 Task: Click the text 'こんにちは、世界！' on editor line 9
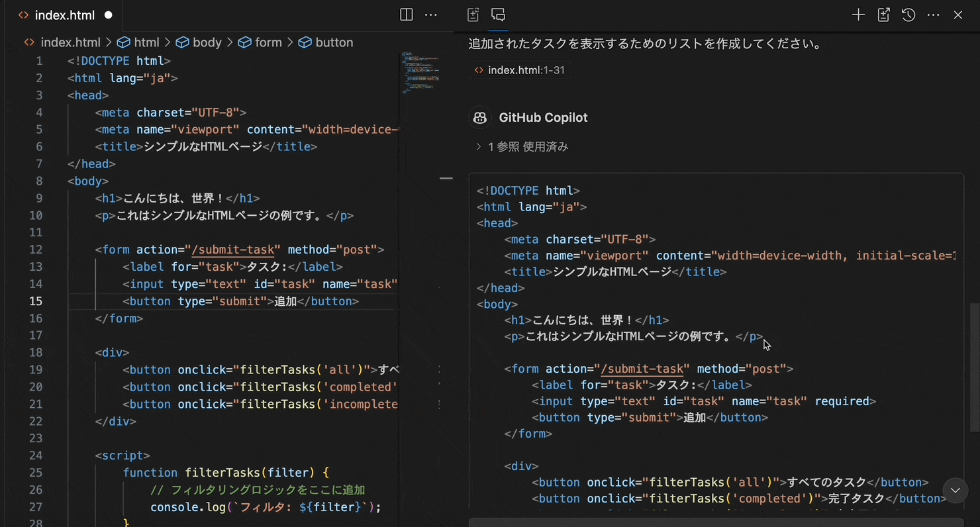pos(174,198)
